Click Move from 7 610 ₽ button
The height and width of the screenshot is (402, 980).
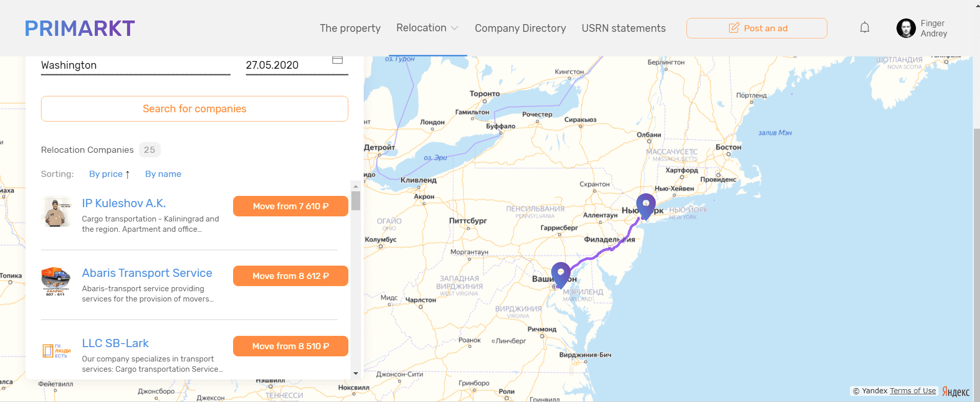point(290,206)
